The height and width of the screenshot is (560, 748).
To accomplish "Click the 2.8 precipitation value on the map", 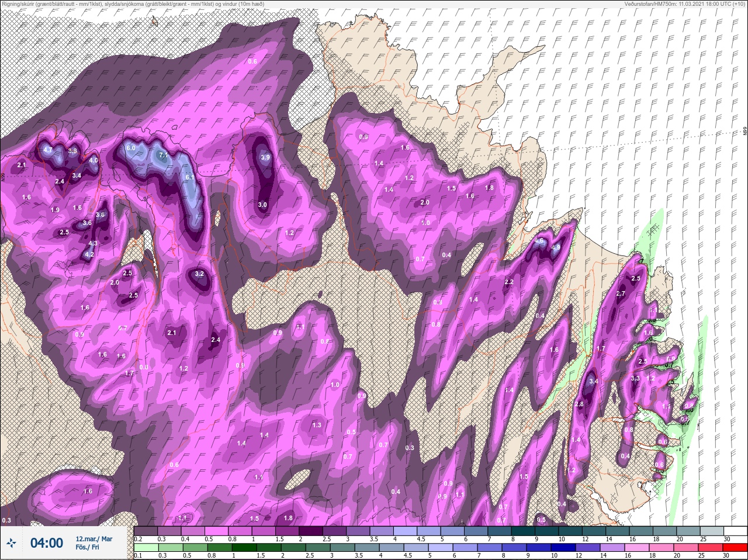I will pyautogui.click(x=579, y=405).
